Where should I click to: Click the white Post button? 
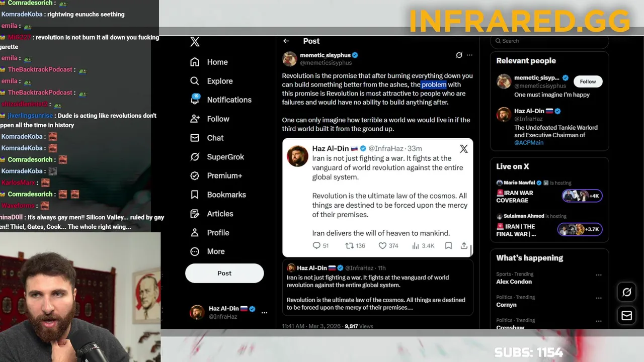pyautogui.click(x=224, y=273)
